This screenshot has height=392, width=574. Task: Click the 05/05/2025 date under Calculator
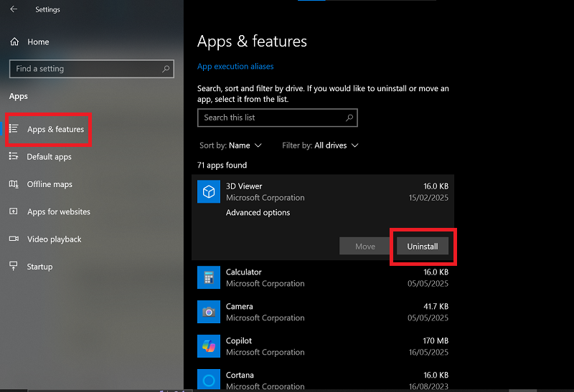428,283
